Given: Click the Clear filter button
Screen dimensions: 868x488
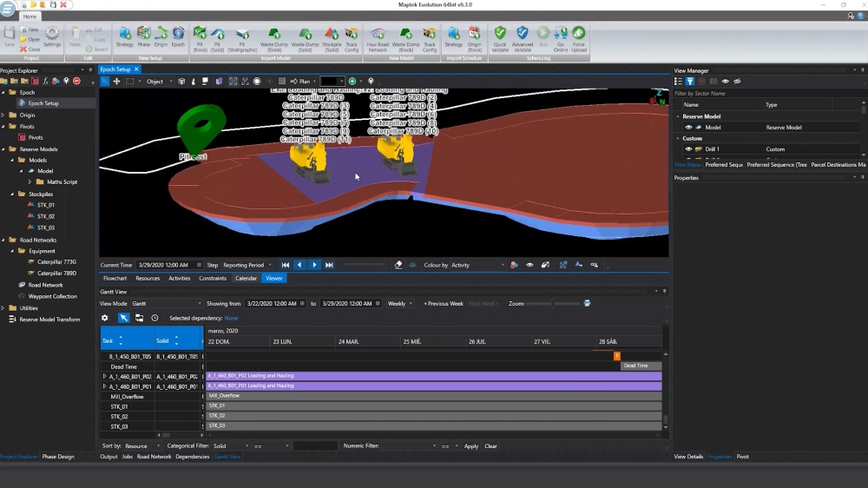Looking at the screenshot, I should (x=491, y=446).
